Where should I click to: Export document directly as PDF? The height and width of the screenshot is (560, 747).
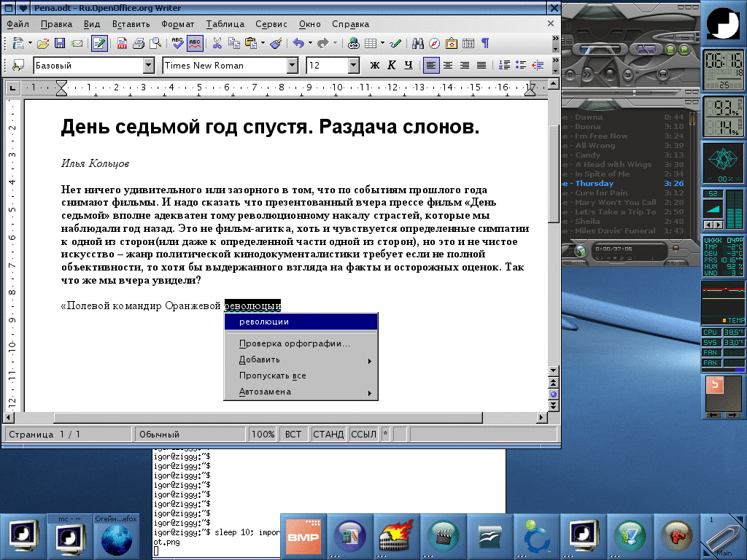[122, 43]
